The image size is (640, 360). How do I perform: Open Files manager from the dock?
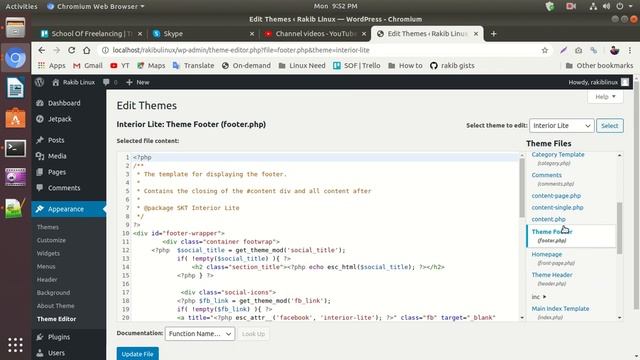[15, 28]
